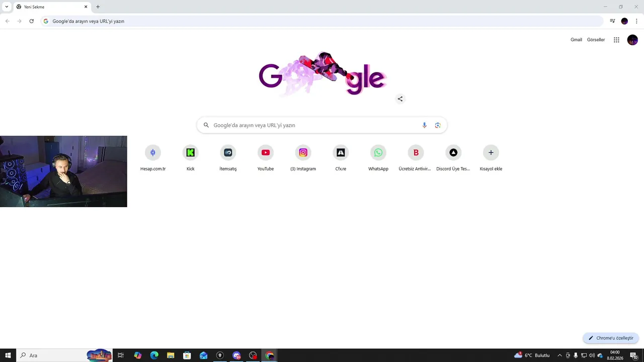Open Discord from the taskbar
644x362 pixels.
click(236, 355)
